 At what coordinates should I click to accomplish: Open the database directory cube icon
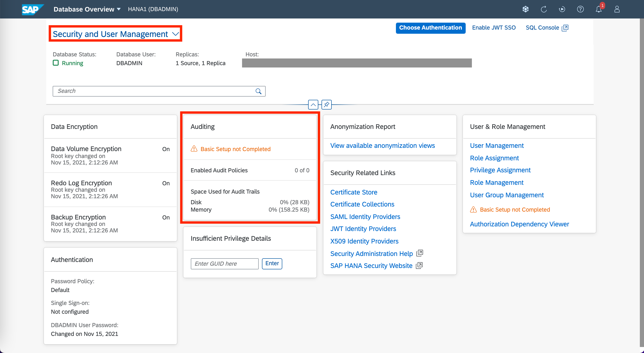[525, 9]
